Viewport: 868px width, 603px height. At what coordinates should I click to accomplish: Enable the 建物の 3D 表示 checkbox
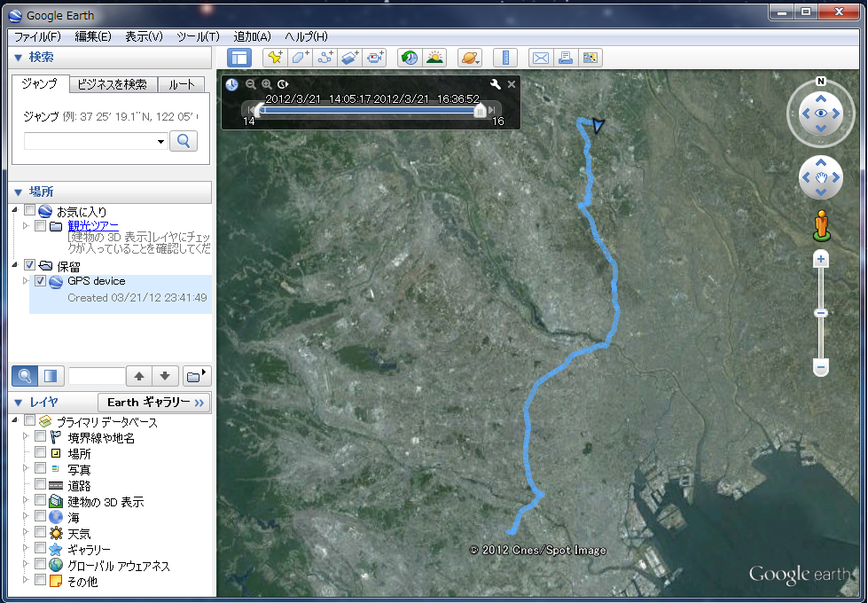40,500
